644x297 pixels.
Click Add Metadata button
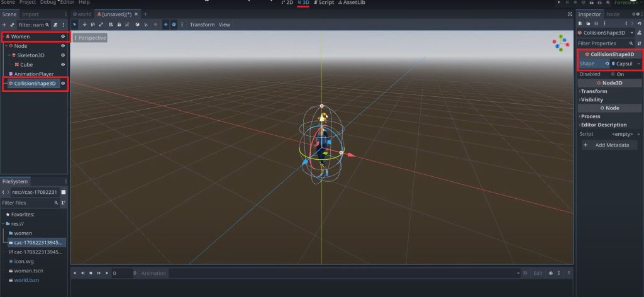[x=609, y=145]
